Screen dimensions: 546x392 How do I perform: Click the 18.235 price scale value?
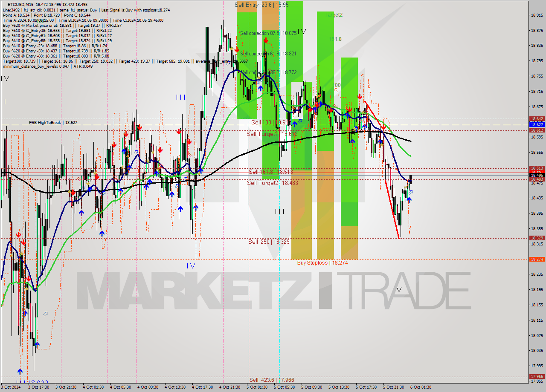pyautogui.click(x=537, y=274)
